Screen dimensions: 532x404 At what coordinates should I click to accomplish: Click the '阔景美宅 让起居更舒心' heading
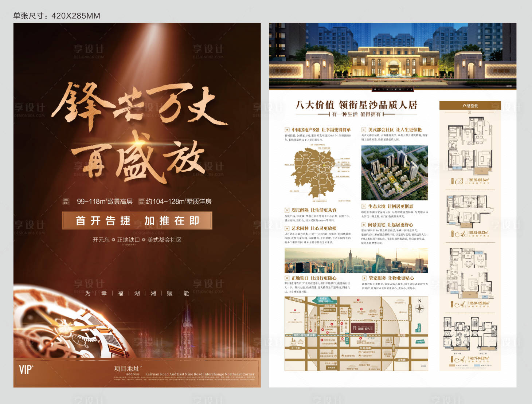click(x=391, y=225)
